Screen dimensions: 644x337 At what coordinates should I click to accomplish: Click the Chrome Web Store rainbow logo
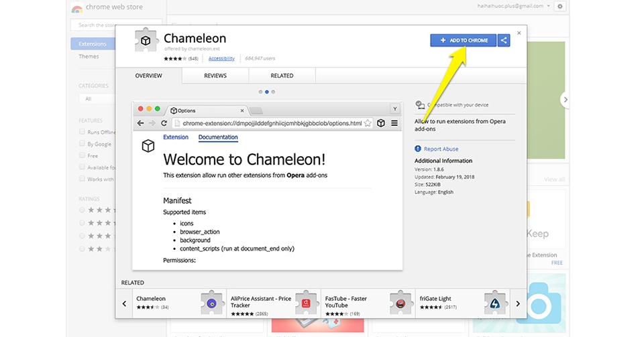point(76,8)
